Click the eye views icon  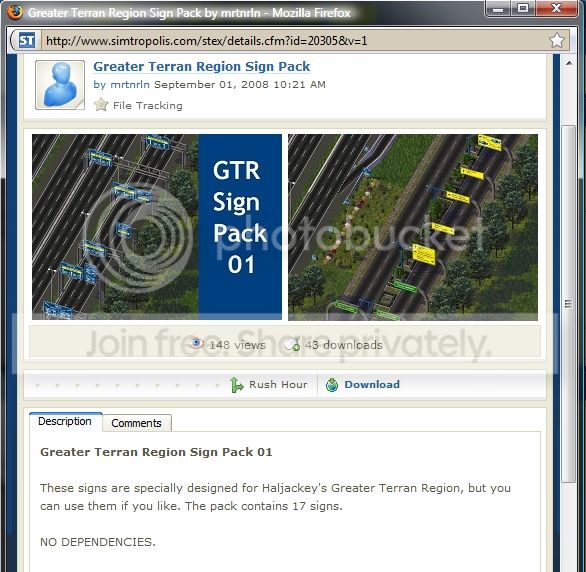(197, 343)
